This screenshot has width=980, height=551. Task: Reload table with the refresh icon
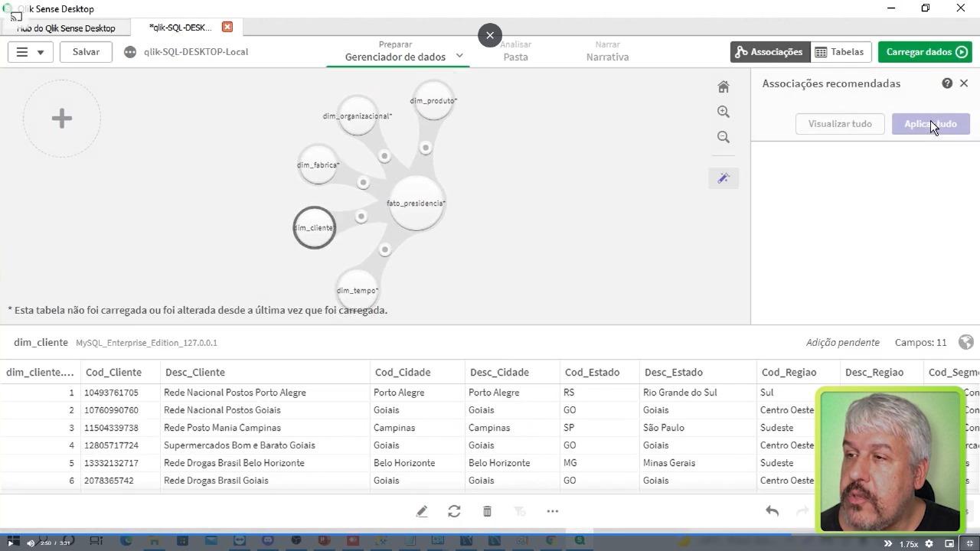[454, 511]
